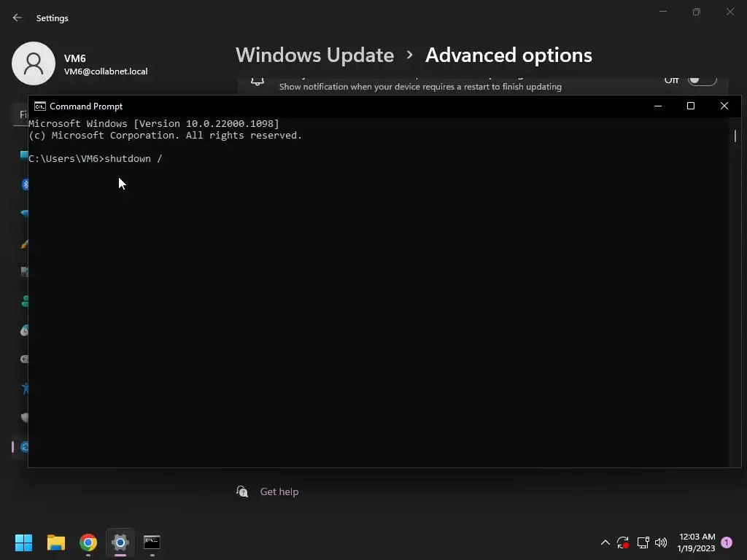Select Command Prompt icon in taskbar
The height and width of the screenshot is (560, 747).
[152, 542]
